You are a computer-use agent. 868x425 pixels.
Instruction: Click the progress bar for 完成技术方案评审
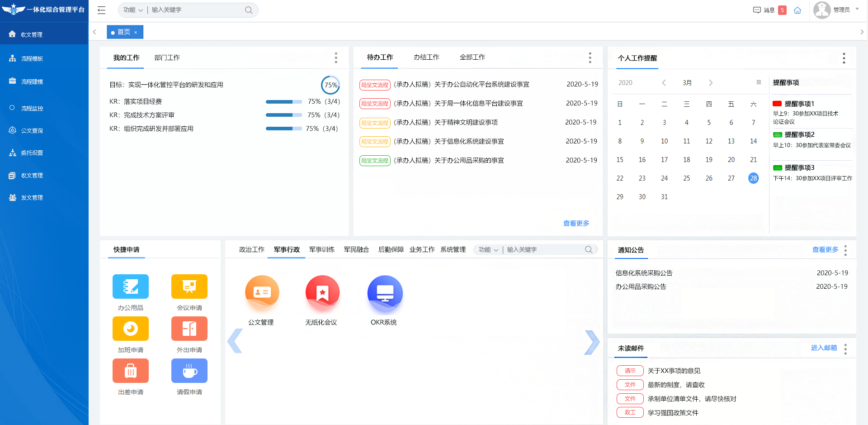click(x=284, y=115)
